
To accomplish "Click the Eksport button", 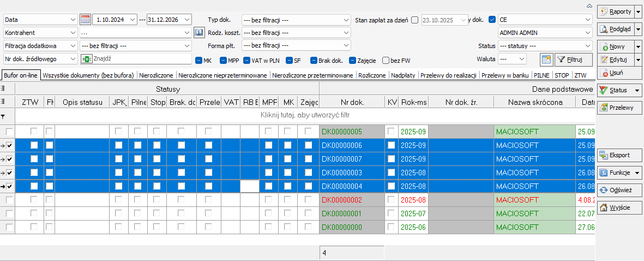I will click(619, 155).
